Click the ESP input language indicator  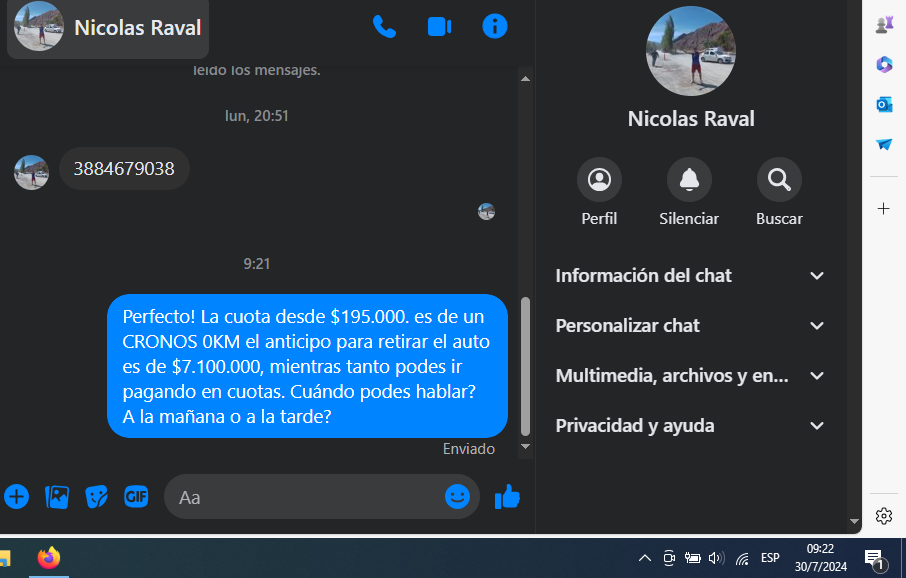click(770, 558)
